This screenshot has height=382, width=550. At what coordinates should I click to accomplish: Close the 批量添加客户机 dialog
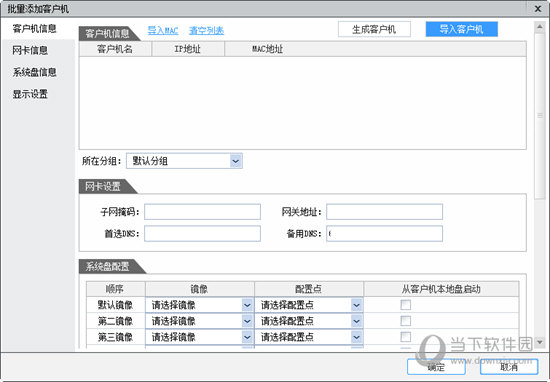[x=538, y=8]
